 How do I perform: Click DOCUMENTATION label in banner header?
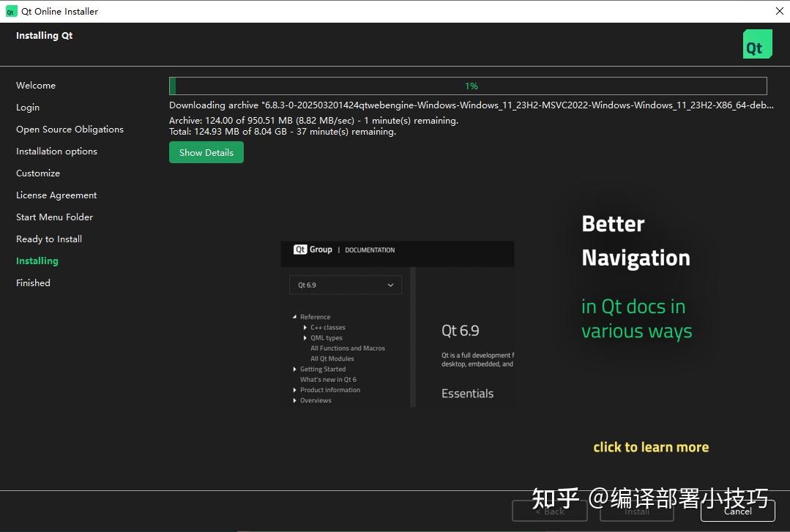[370, 250]
